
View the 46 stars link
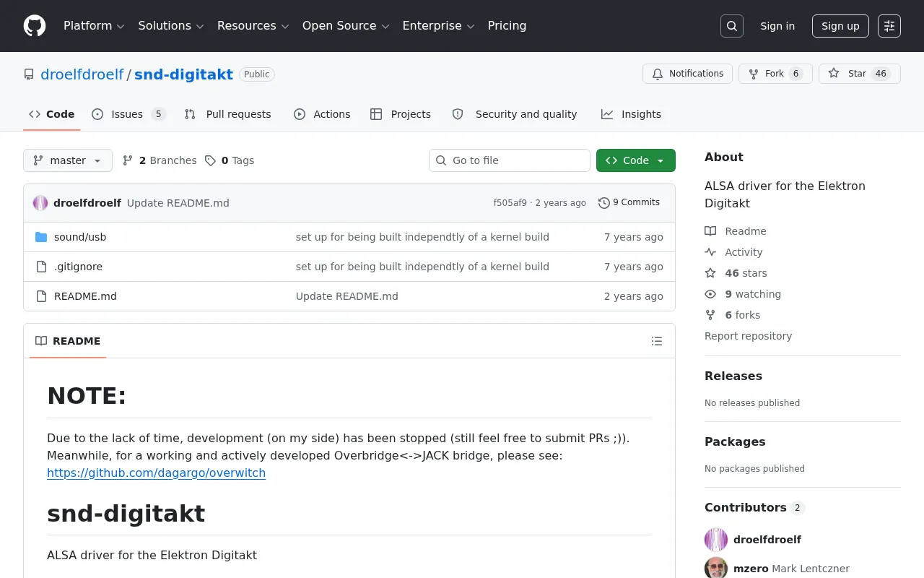(x=736, y=273)
